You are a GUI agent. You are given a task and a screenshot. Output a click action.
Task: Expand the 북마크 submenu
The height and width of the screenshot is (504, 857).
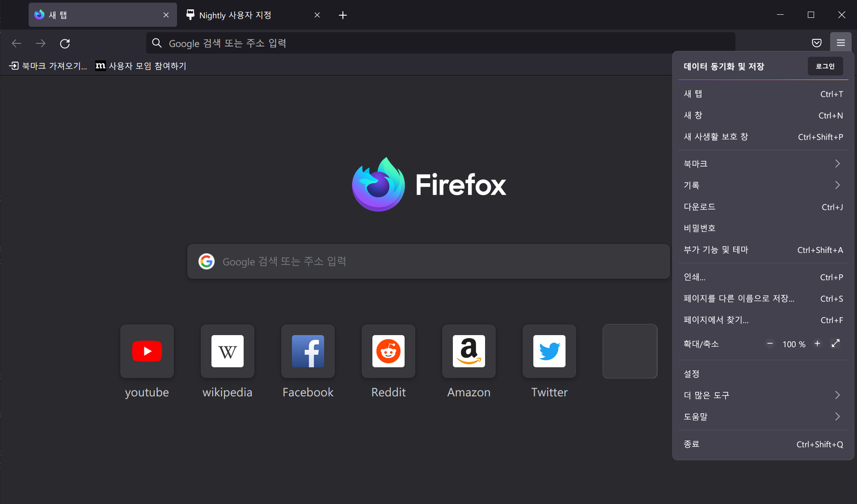pyautogui.click(x=763, y=164)
